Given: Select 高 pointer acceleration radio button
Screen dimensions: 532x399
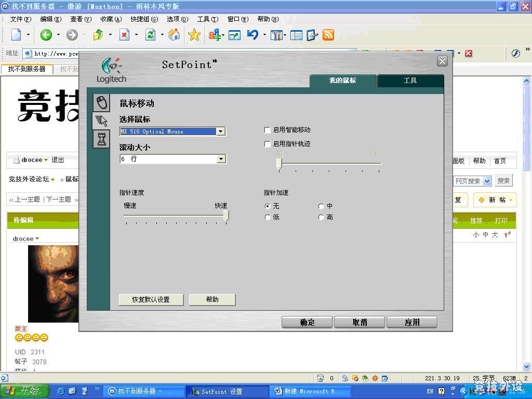Looking at the screenshot, I should click(x=321, y=217).
